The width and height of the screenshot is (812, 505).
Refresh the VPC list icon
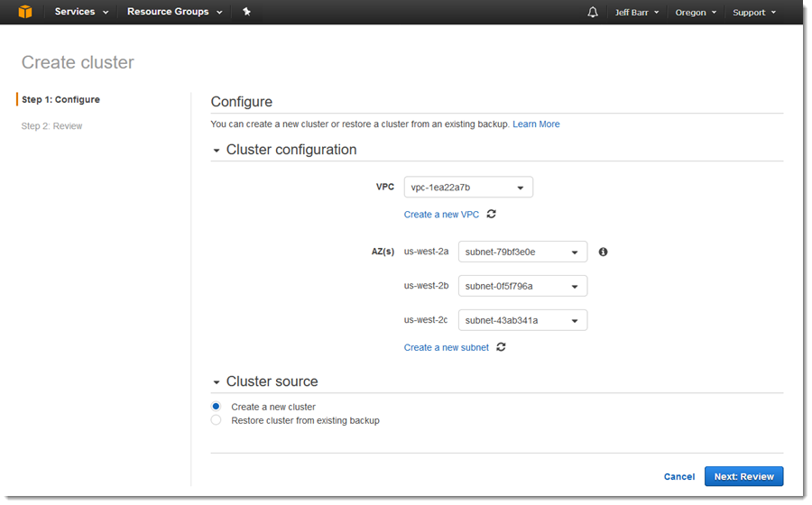492,214
